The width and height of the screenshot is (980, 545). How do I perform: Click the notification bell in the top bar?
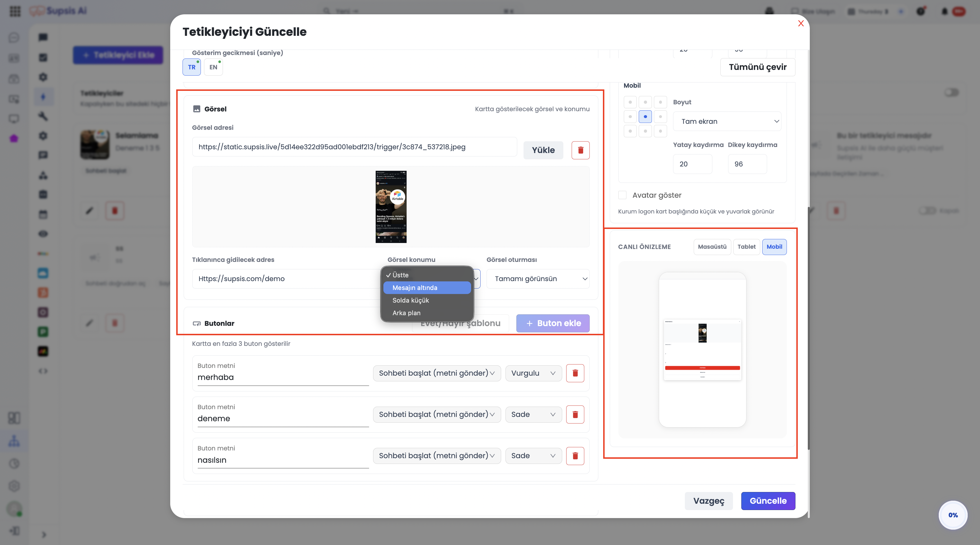pyautogui.click(x=945, y=11)
